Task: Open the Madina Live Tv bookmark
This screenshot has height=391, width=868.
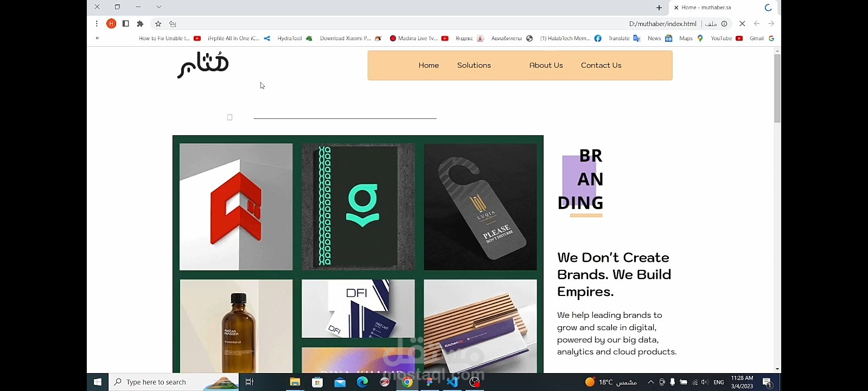Action: coord(419,38)
